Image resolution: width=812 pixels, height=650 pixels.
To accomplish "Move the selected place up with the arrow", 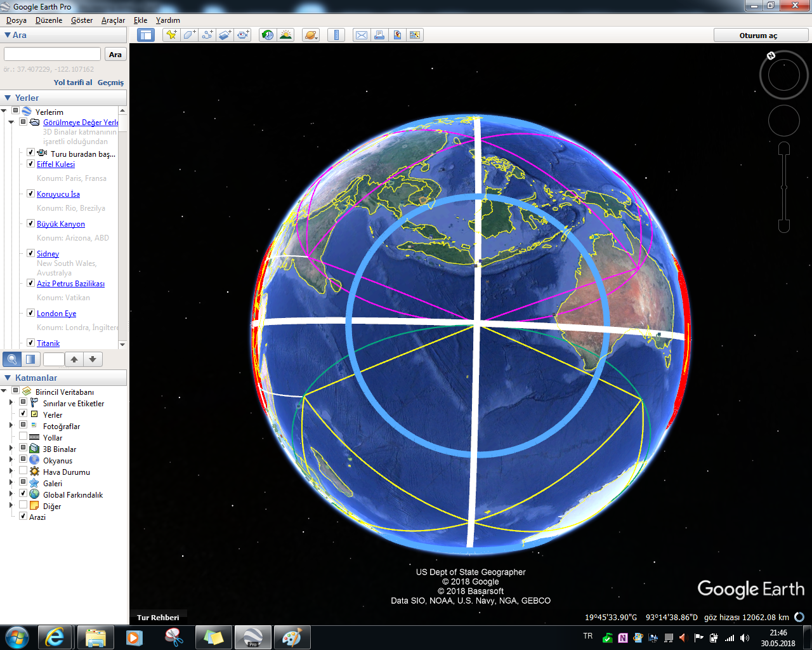I will 74,359.
